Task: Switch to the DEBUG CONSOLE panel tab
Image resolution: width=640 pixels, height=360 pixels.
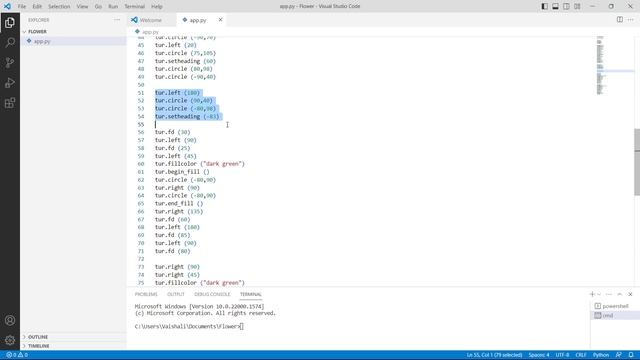Action: point(212,294)
